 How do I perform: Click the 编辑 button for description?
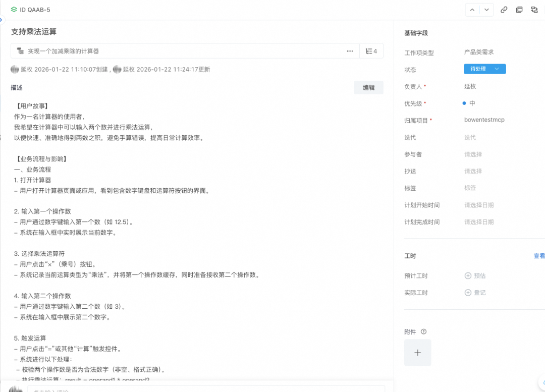368,87
